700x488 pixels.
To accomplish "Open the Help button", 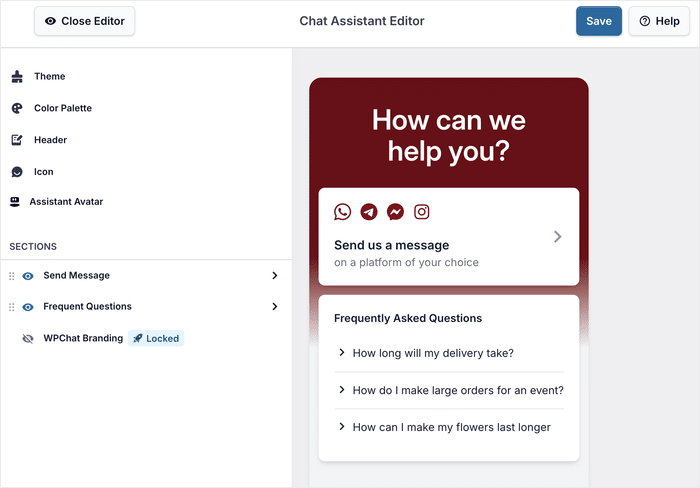I will (659, 21).
